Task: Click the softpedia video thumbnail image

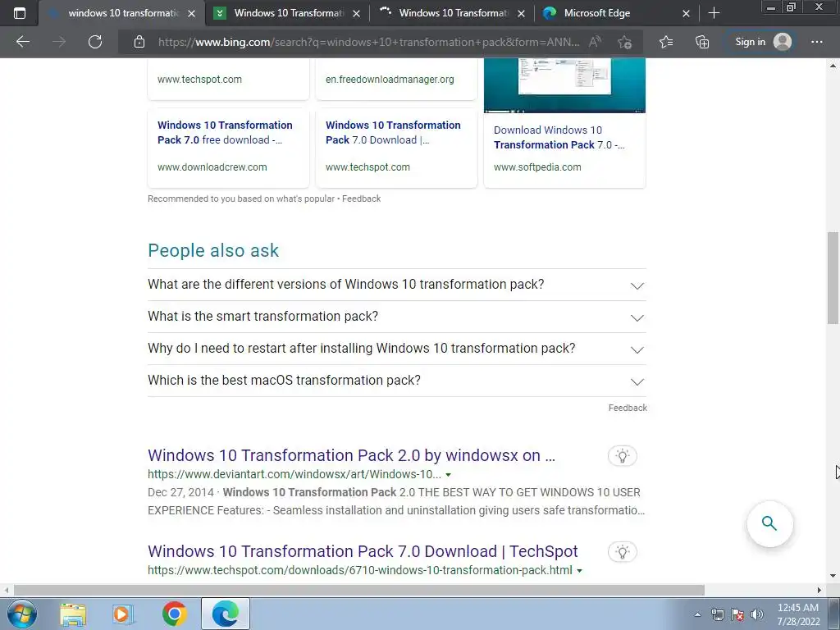Action: pos(564,85)
